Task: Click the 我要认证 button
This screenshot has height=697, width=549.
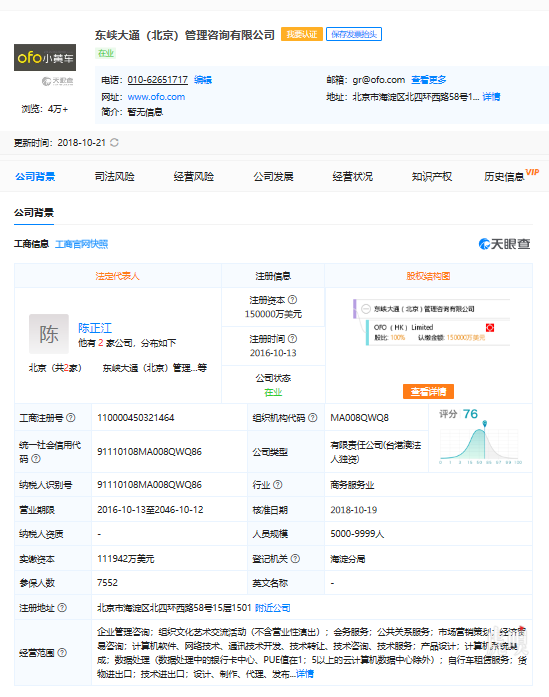Action: point(302,34)
